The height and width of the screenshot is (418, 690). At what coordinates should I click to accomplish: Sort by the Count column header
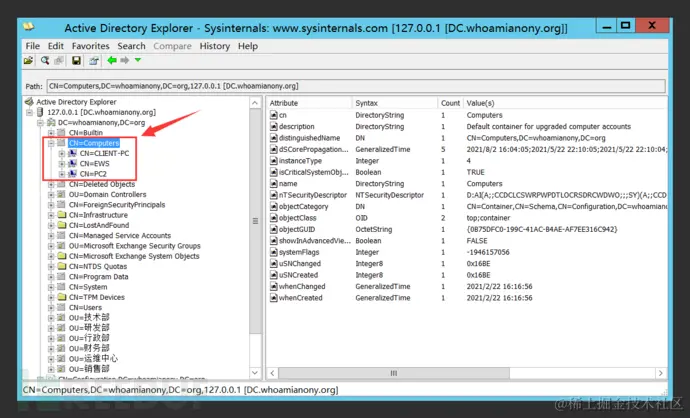tap(450, 103)
